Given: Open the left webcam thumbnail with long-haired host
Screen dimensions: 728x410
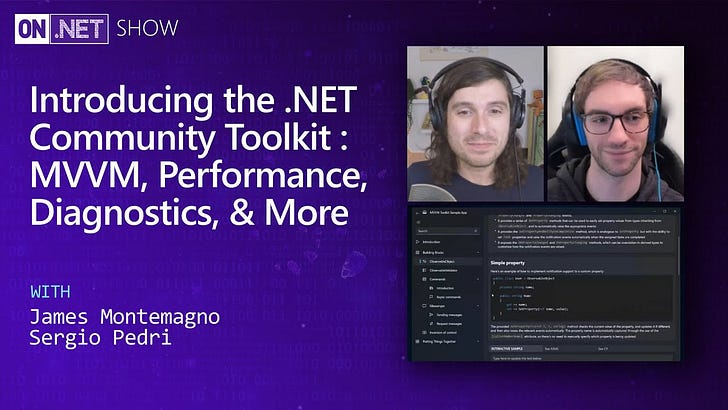Looking at the screenshot, I should click(x=475, y=124).
